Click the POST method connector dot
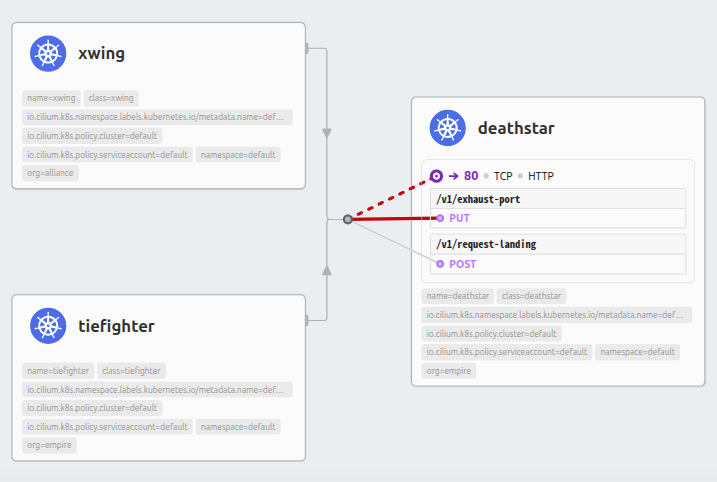This screenshot has height=482, width=717. (440, 264)
